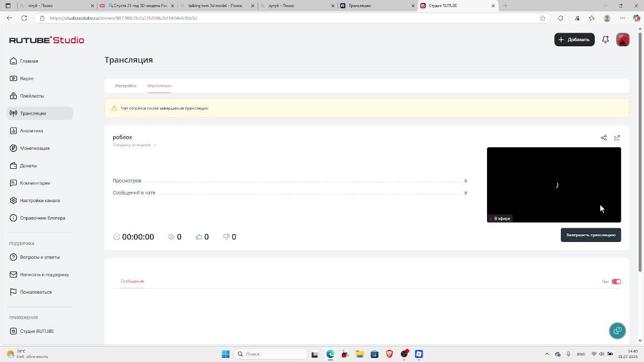The image size is (644, 362).
Task: Click the taskbar Поиск search box
Action: pyautogui.click(x=271, y=354)
